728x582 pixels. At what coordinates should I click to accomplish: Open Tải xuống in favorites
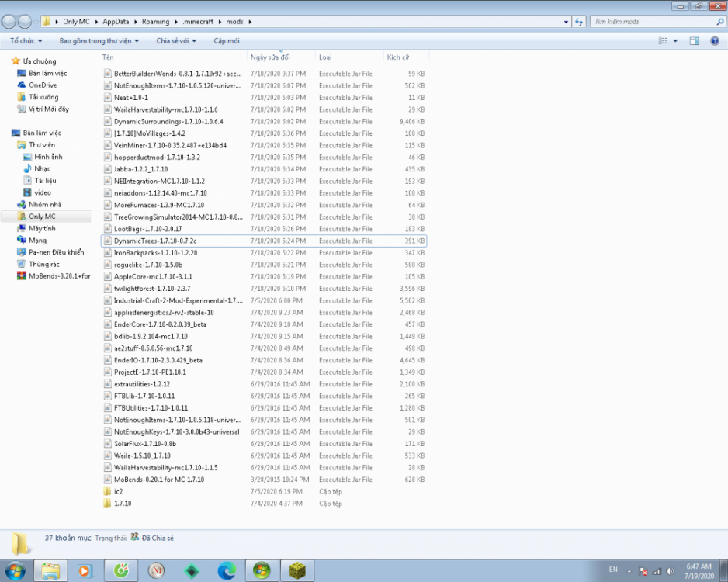pos(43,97)
